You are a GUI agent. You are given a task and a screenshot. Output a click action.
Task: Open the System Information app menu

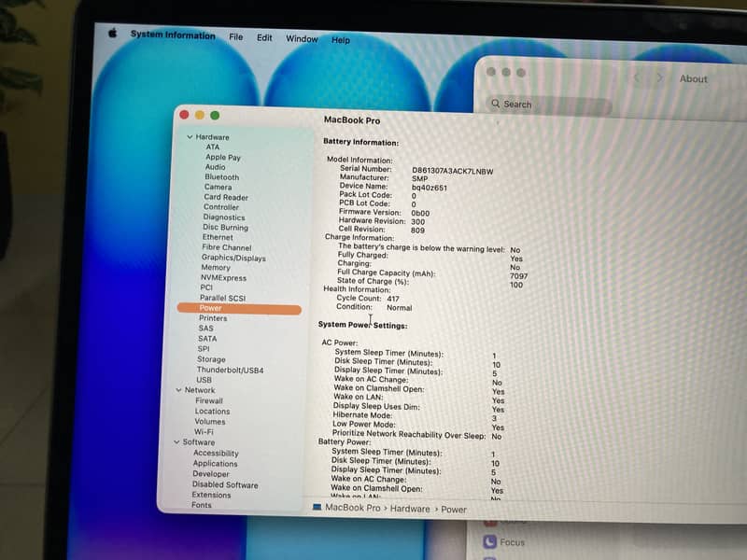tap(173, 35)
